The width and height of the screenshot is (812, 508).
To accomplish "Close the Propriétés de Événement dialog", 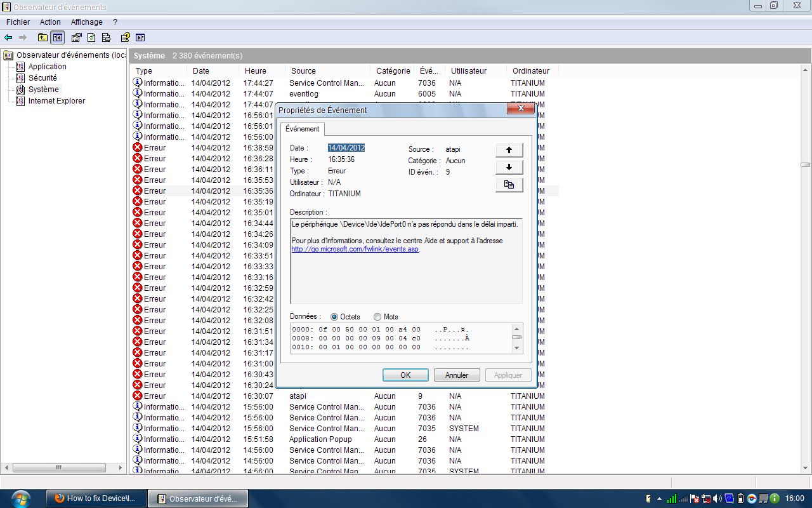I will click(520, 109).
